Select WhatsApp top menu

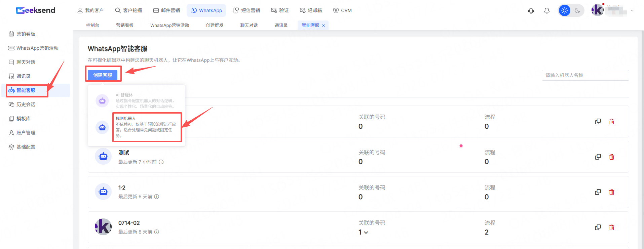coord(206,10)
